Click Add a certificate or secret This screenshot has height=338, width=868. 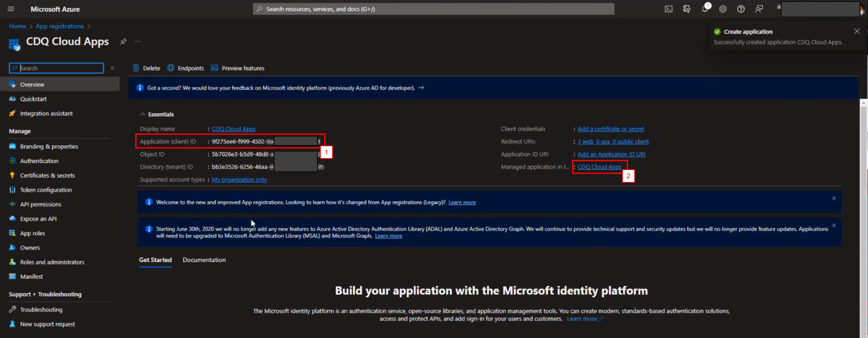tap(611, 129)
